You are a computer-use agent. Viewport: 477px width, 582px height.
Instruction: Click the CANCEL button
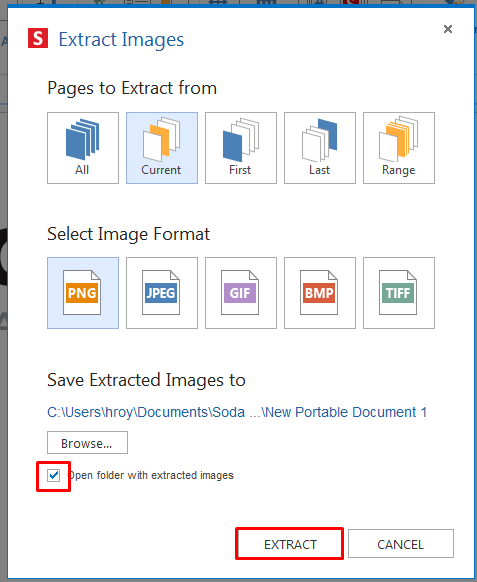[x=401, y=544]
